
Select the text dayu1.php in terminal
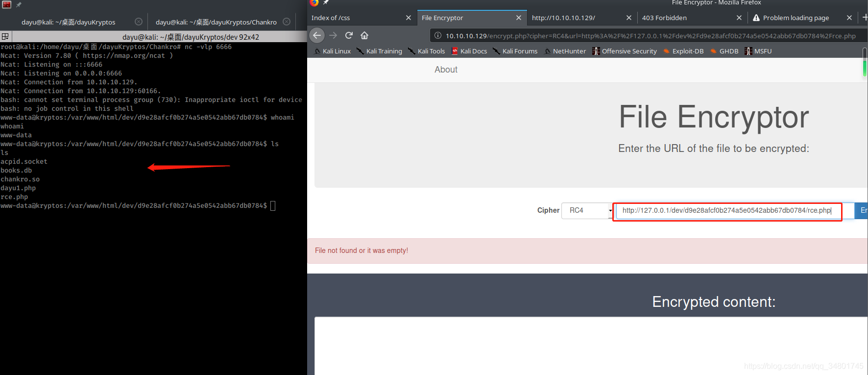[x=18, y=188]
